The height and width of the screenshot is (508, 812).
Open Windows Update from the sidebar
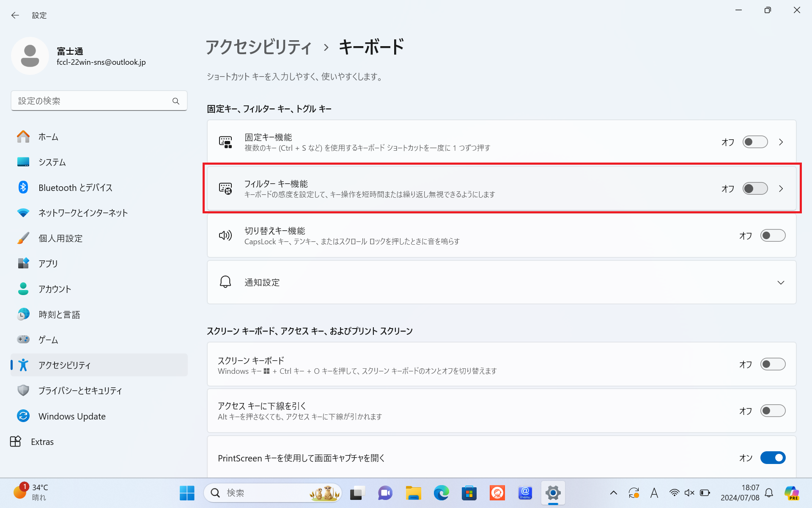(72, 416)
